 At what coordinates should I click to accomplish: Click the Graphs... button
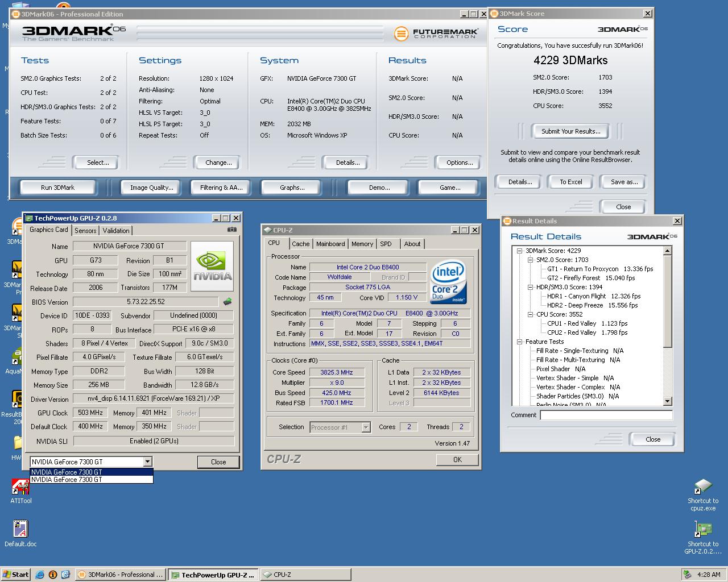[292, 188]
